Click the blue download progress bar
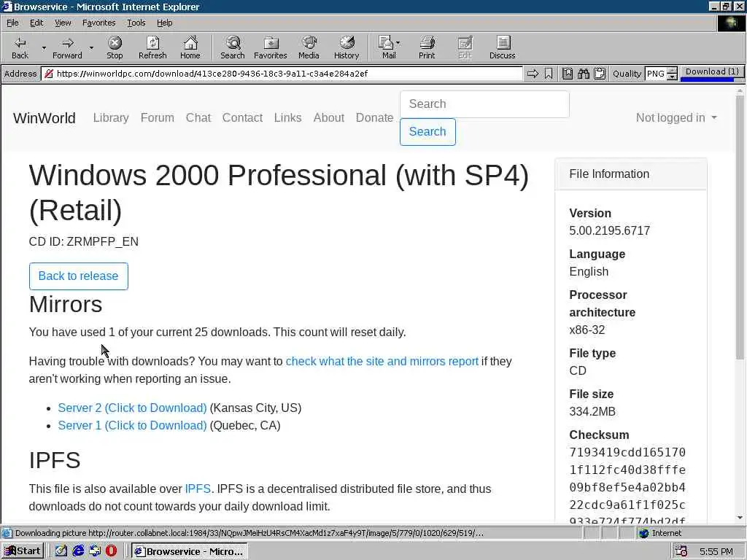 point(707,79)
